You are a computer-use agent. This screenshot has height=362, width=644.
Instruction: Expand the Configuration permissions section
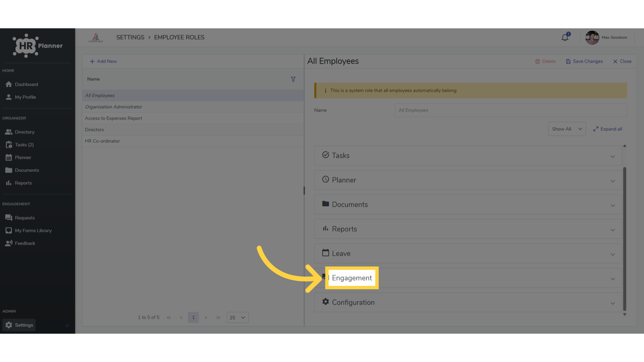pos(468,302)
